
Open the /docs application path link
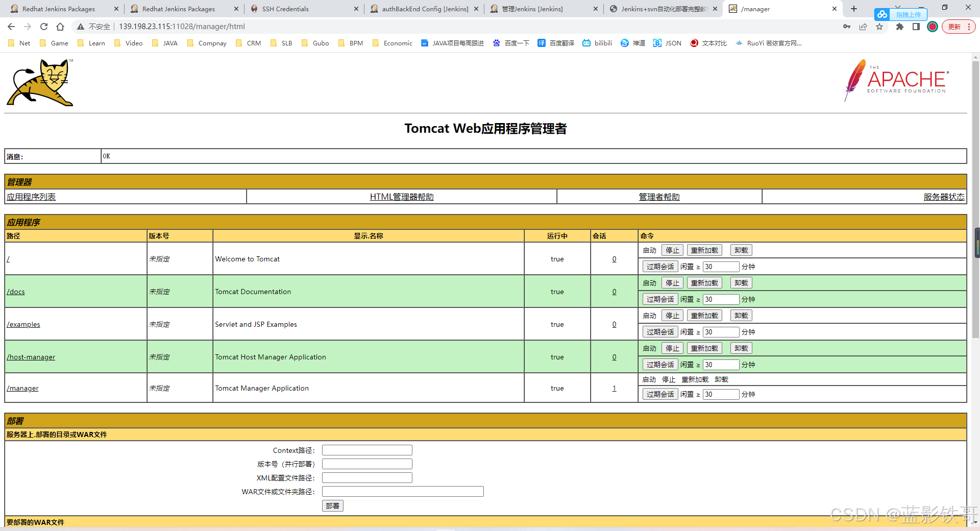pyautogui.click(x=16, y=292)
